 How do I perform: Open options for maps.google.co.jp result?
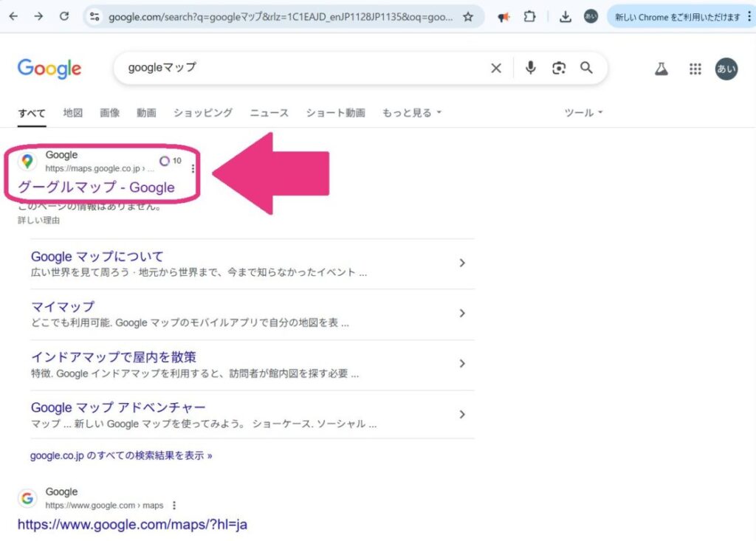click(193, 168)
